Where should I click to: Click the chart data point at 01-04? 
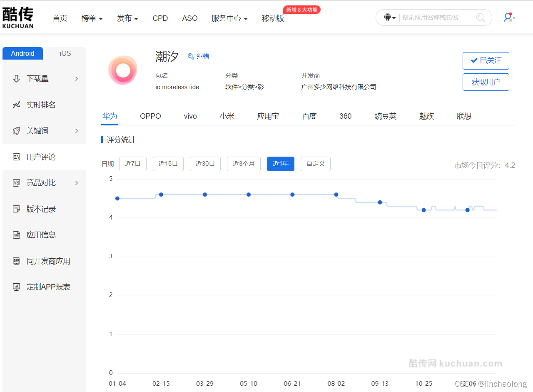(117, 198)
